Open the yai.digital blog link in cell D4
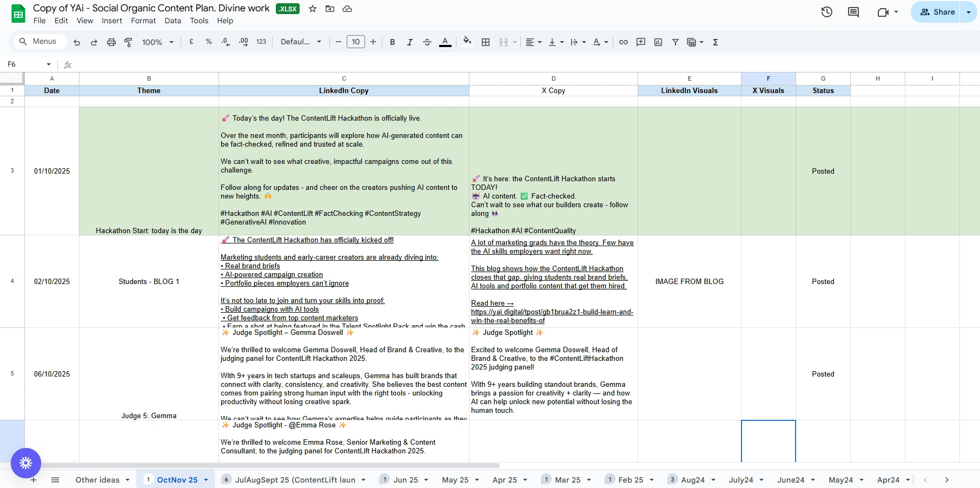 552,316
